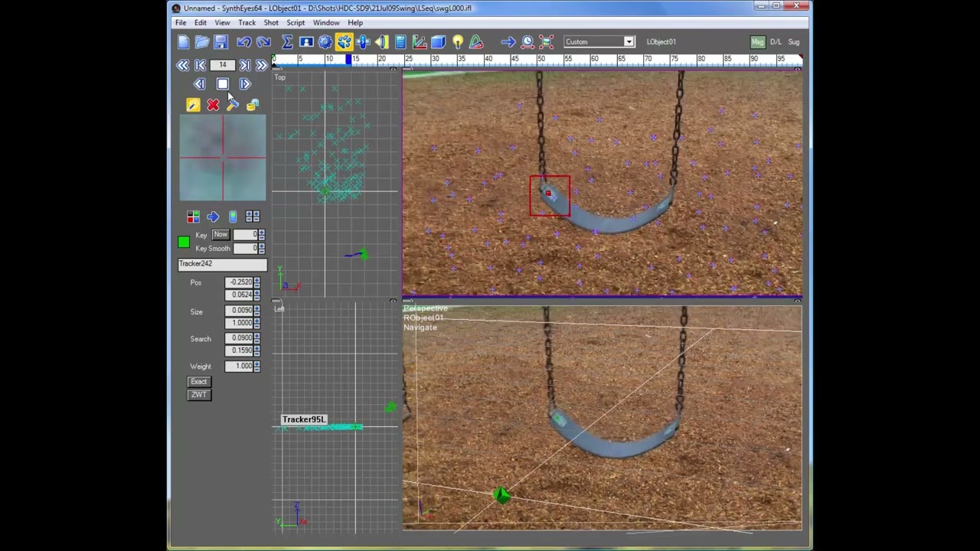Click the green tracker color swatch

pos(184,243)
